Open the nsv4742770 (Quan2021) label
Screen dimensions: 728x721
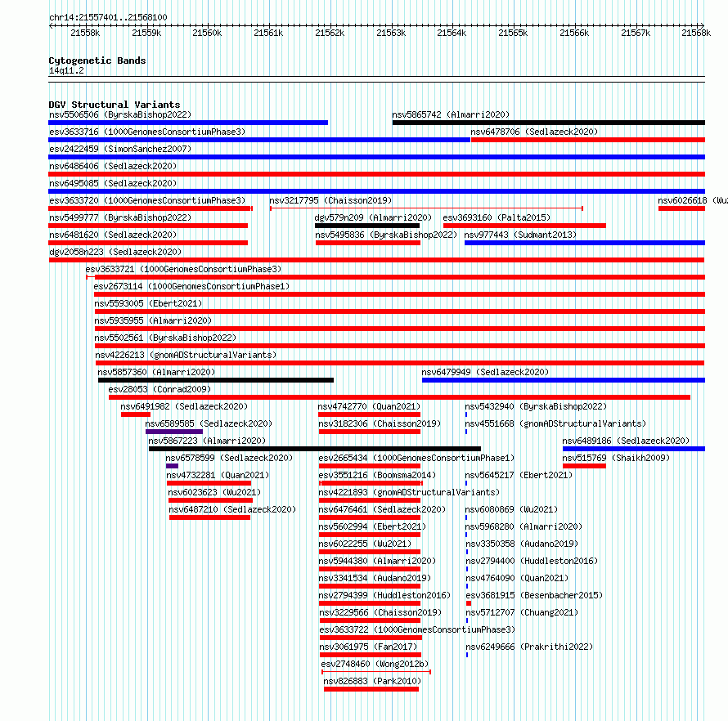369,406
